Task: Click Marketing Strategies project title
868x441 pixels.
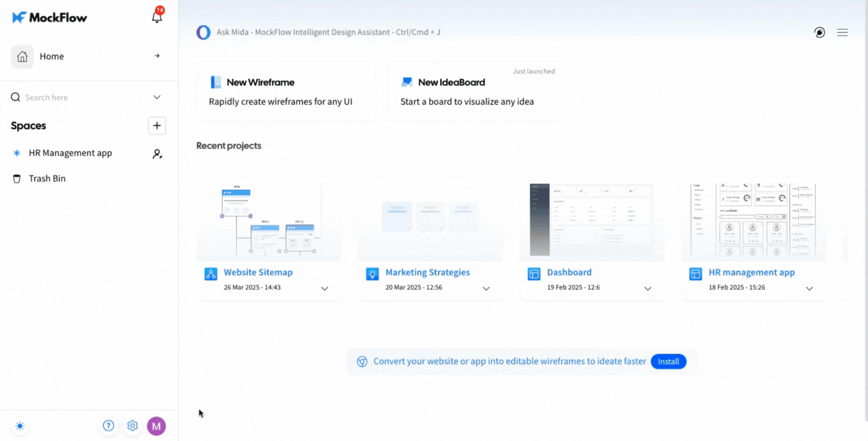Action: (427, 273)
